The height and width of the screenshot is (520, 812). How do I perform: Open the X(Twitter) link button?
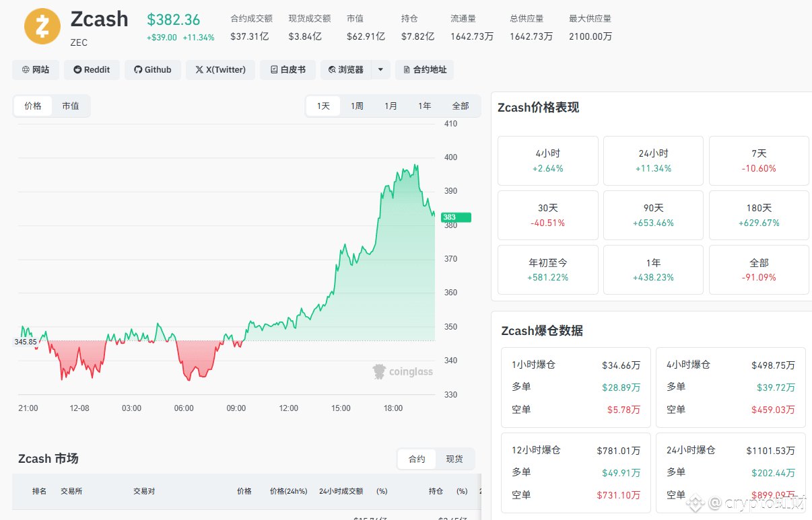(221, 70)
